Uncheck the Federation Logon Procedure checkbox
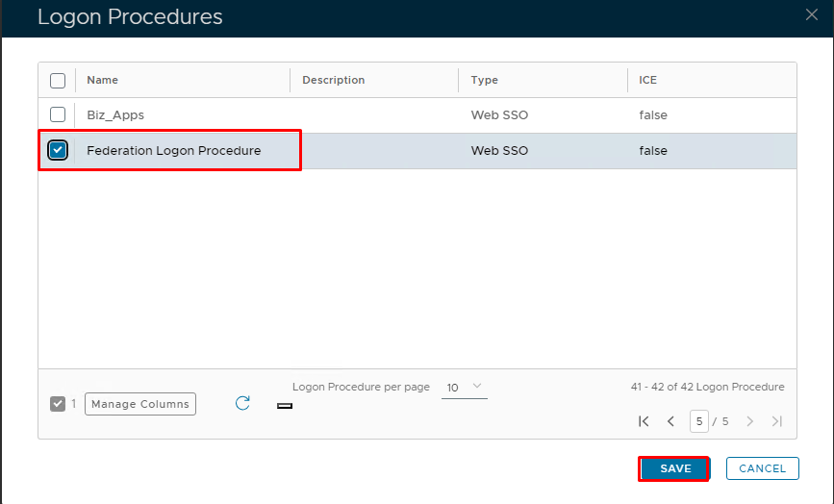The image size is (834, 504). pyautogui.click(x=58, y=150)
